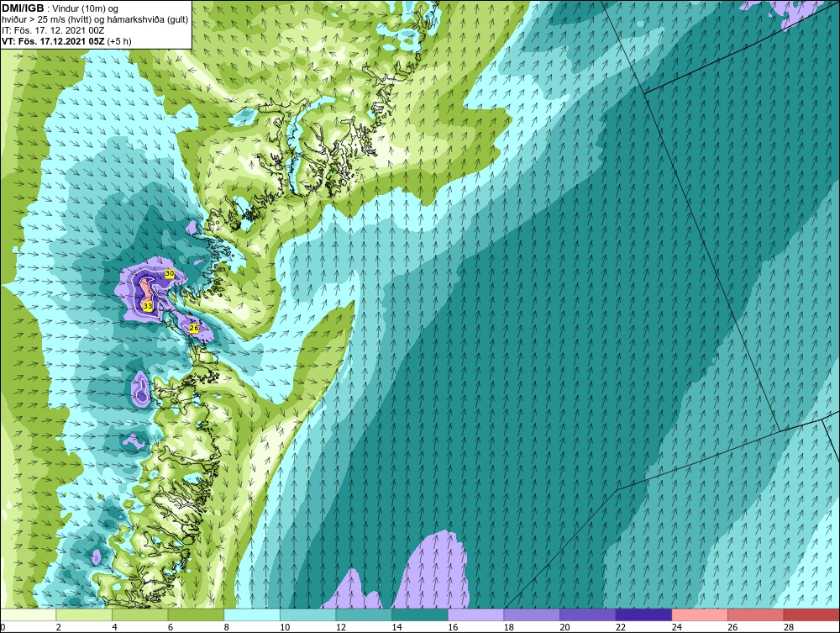Click the '10' tick label on the color scale
Screen dimensions: 840x633
pyautogui.click(x=285, y=627)
